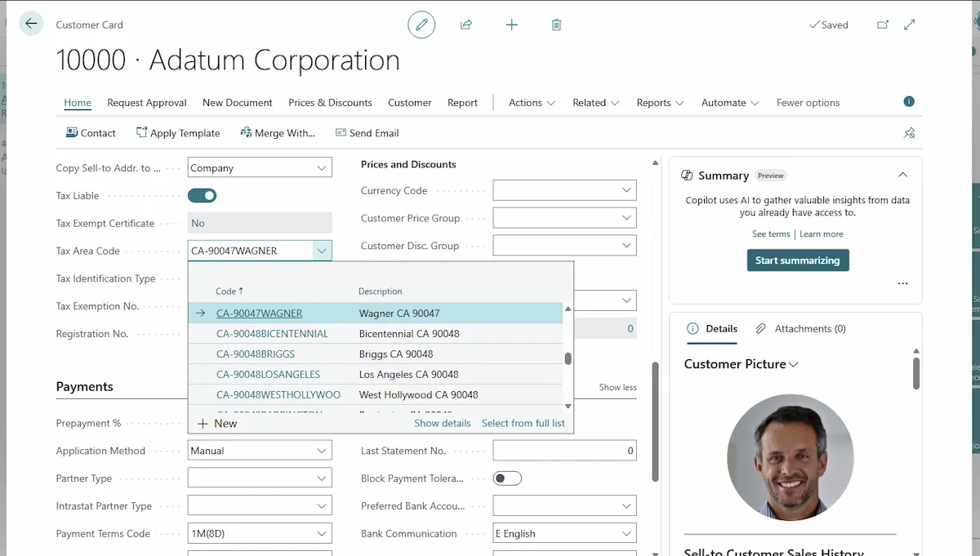This screenshot has height=556, width=980.
Task: Click the main card vertical scrollbar thumb
Action: tap(654, 421)
